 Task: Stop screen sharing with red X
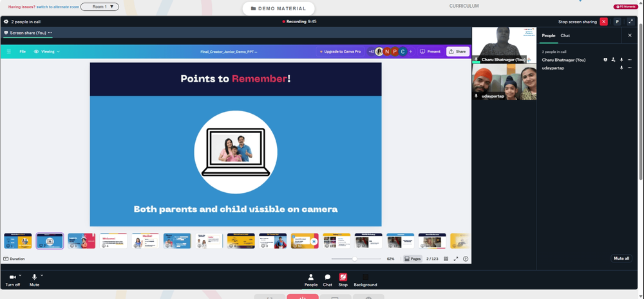(x=603, y=22)
